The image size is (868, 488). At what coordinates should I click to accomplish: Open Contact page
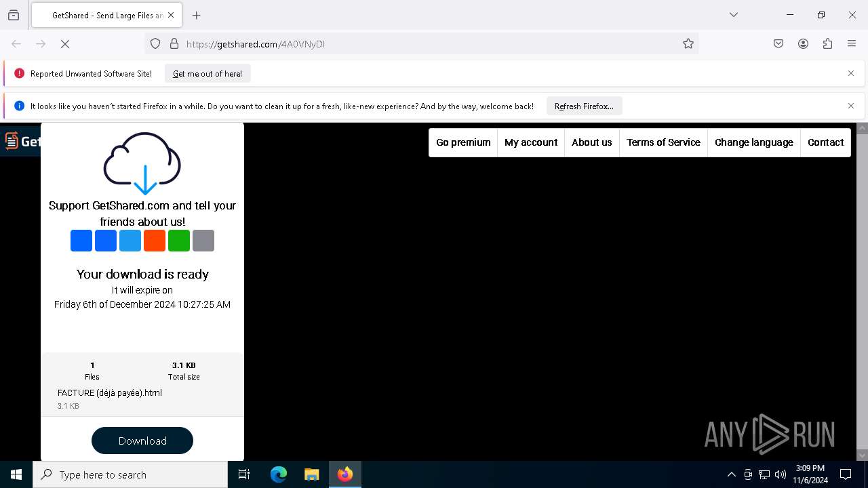tap(826, 142)
